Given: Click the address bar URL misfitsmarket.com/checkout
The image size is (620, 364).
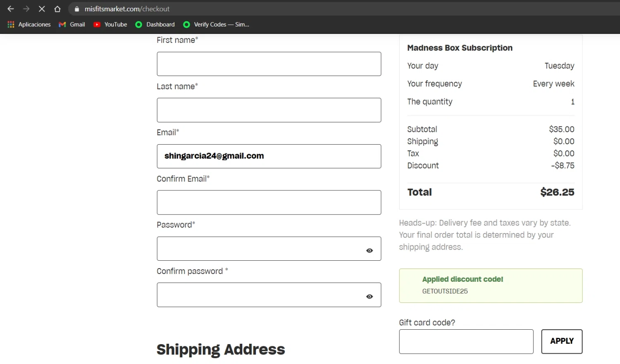Looking at the screenshot, I should [x=127, y=9].
